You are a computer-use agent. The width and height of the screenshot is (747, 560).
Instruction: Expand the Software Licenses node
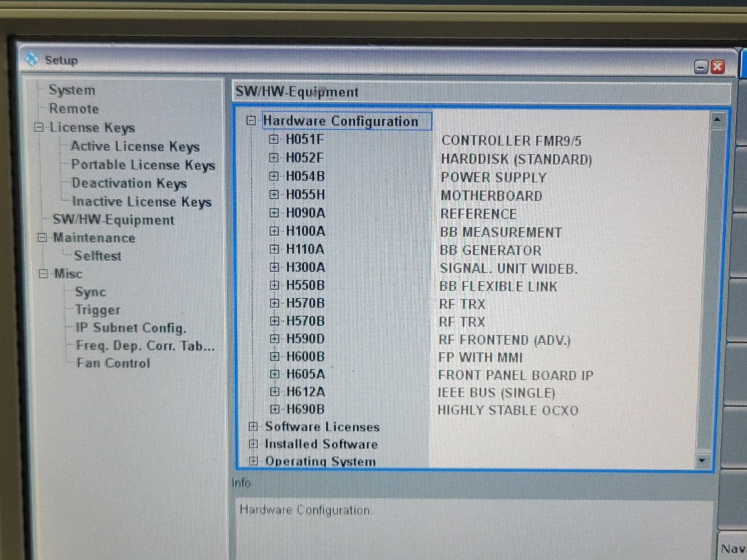coord(253,427)
